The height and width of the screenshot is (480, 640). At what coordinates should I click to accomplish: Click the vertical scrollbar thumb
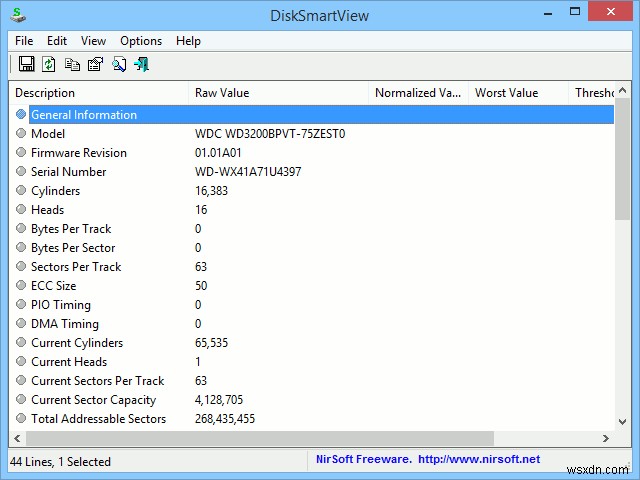click(622, 159)
